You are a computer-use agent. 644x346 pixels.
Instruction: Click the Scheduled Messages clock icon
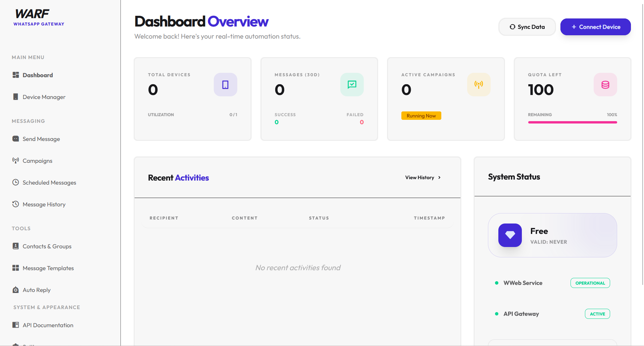click(15, 182)
